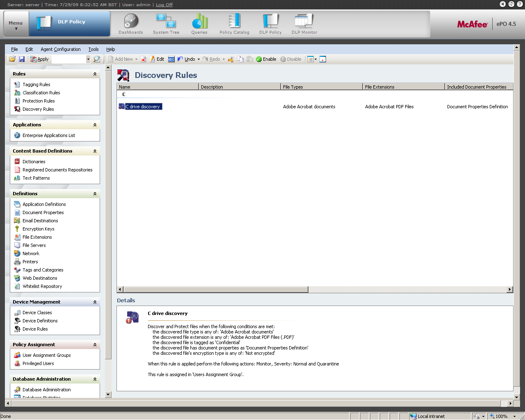Collapse the Definitions panel
This screenshot has width=525, height=420.
click(x=95, y=194)
